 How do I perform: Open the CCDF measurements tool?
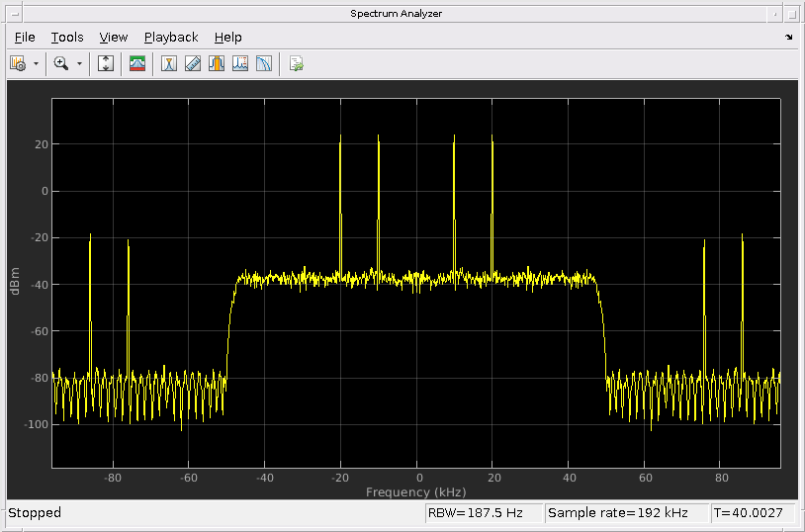[x=263, y=63]
